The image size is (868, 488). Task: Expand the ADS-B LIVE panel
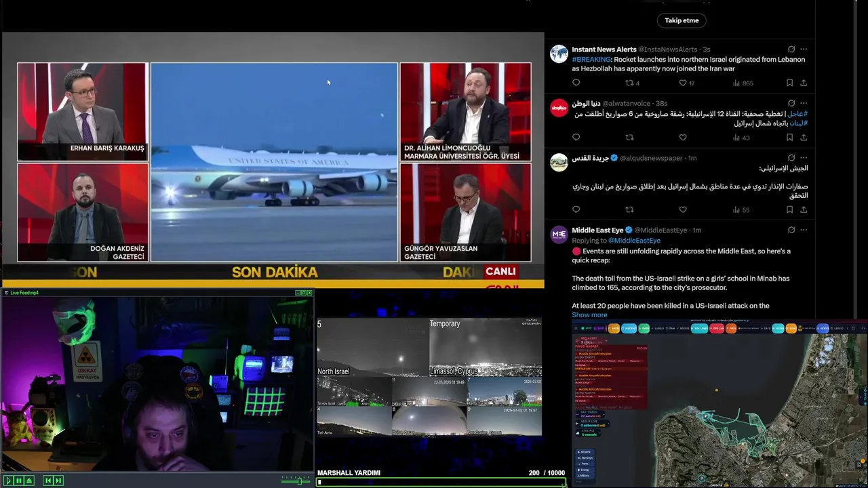[593, 424]
